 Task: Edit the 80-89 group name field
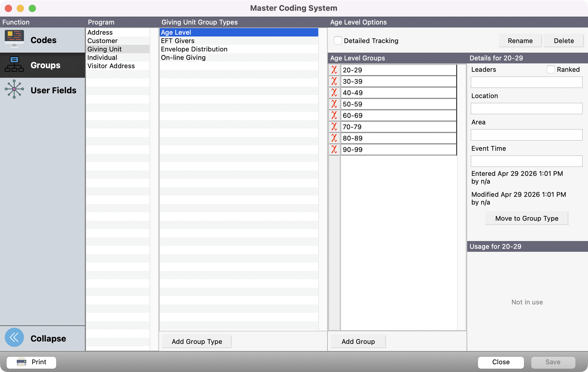(399, 138)
